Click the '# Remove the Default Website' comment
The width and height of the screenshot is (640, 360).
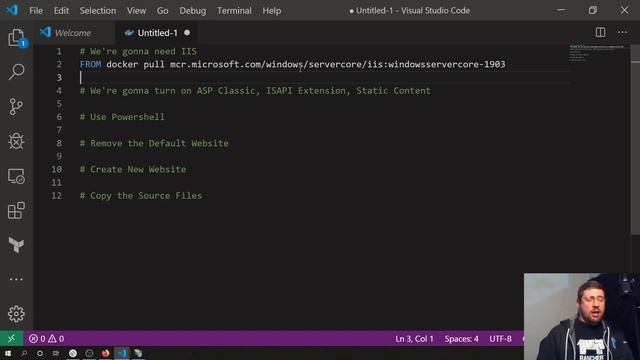point(154,143)
